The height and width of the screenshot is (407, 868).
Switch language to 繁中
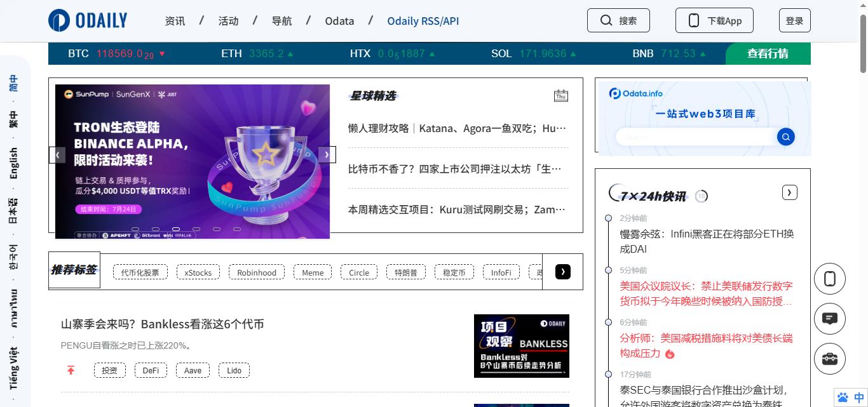(13, 119)
